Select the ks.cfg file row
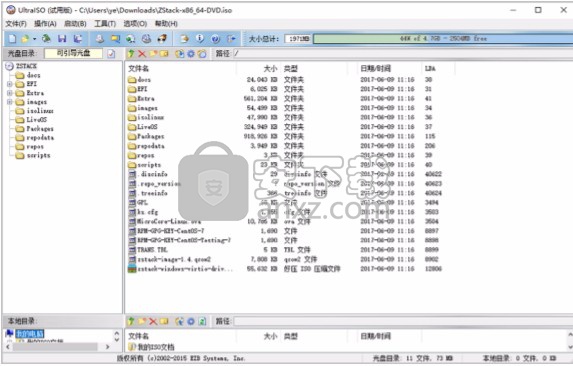573x366 pixels. tap(285, 212)
